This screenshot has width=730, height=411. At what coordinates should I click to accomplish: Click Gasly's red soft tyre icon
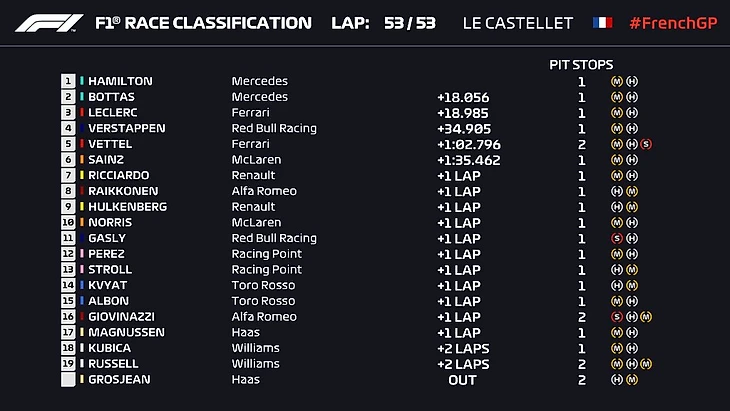(617, 238)
